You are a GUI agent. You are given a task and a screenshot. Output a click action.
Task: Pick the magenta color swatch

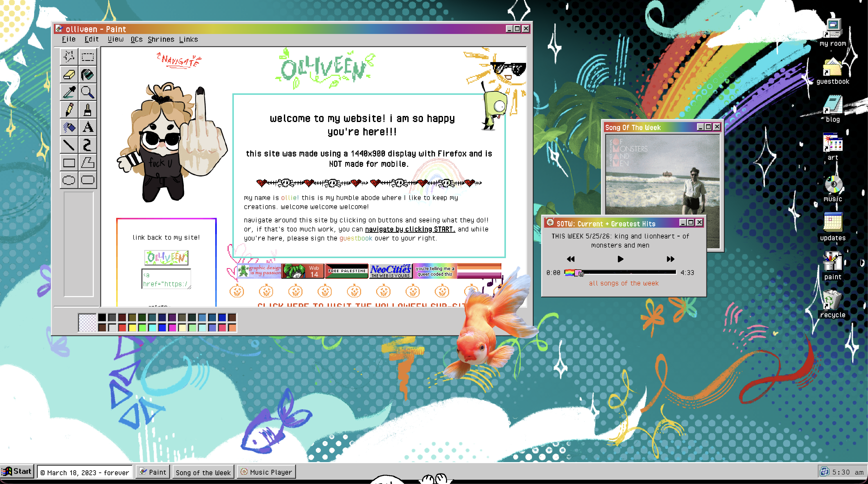click(x=172, y=327)
